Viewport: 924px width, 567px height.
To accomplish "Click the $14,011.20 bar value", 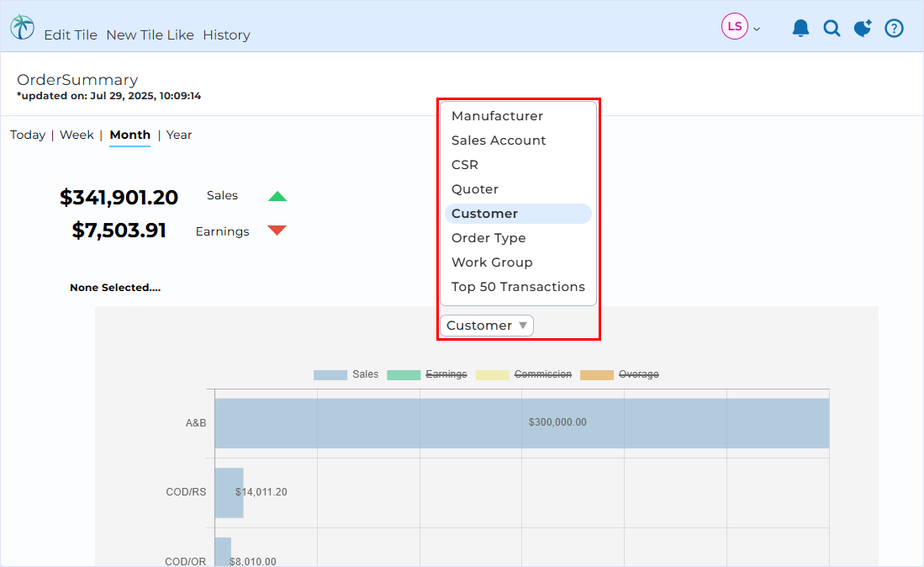I will coord(261,492).
